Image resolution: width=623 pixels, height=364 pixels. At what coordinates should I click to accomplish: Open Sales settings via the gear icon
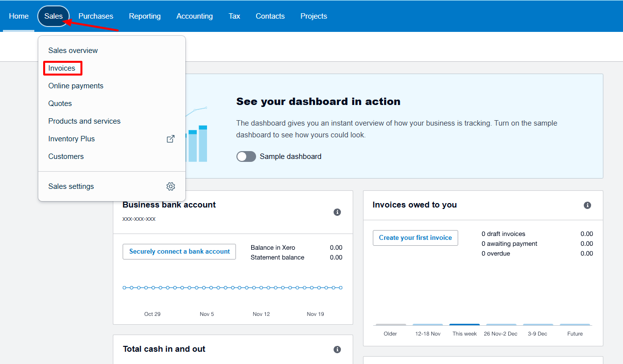coord(171,186)
